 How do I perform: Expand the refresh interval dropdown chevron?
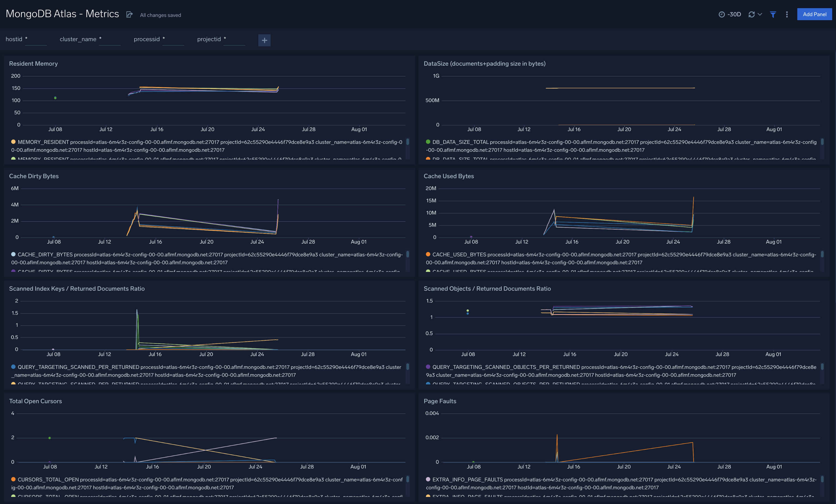pyautogui.click(x=759, y=15)
